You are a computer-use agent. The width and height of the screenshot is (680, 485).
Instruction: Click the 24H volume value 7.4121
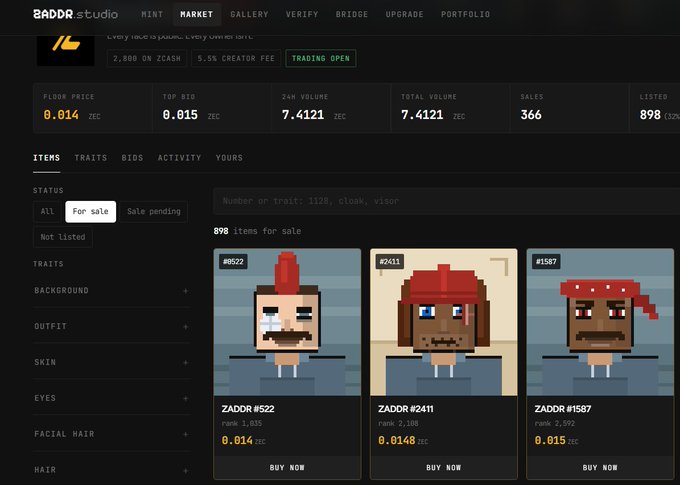point(303,115)
